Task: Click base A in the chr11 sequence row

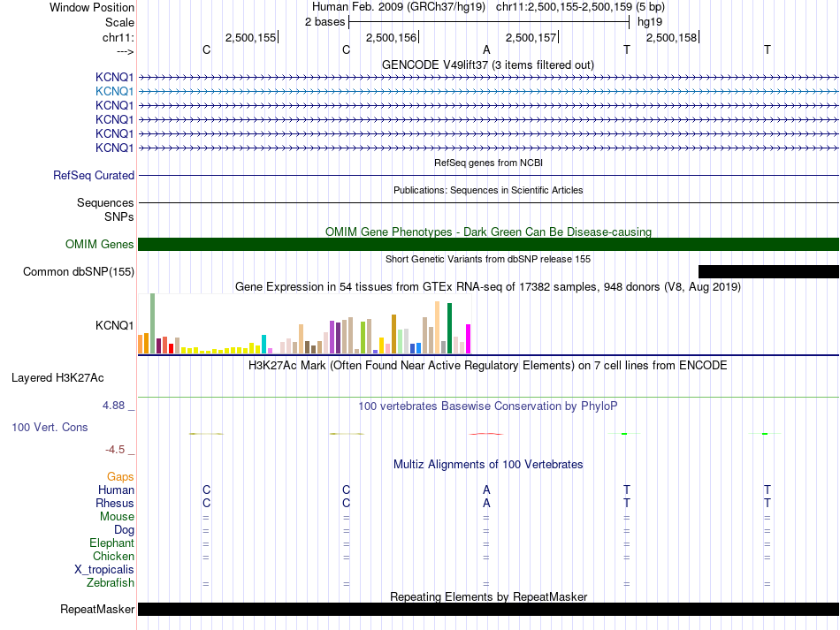Action: pyautogui.click(x=486, y=49)
